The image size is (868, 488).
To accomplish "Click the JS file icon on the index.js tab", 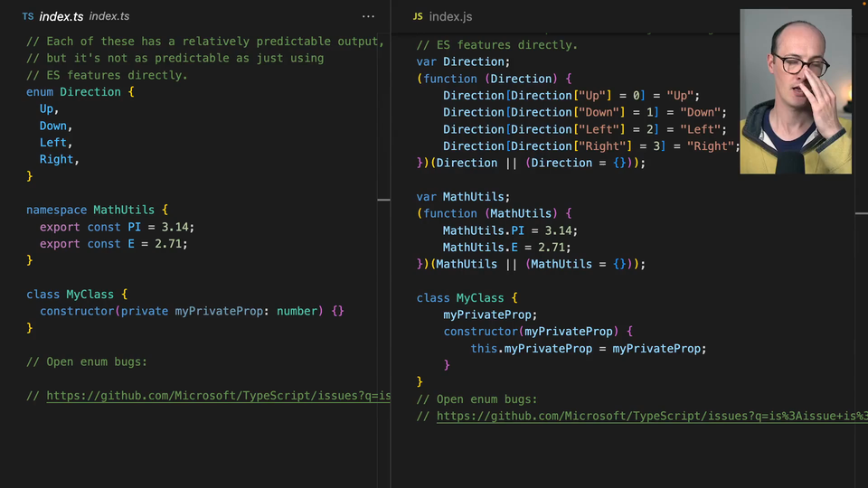I will point(418,16).
